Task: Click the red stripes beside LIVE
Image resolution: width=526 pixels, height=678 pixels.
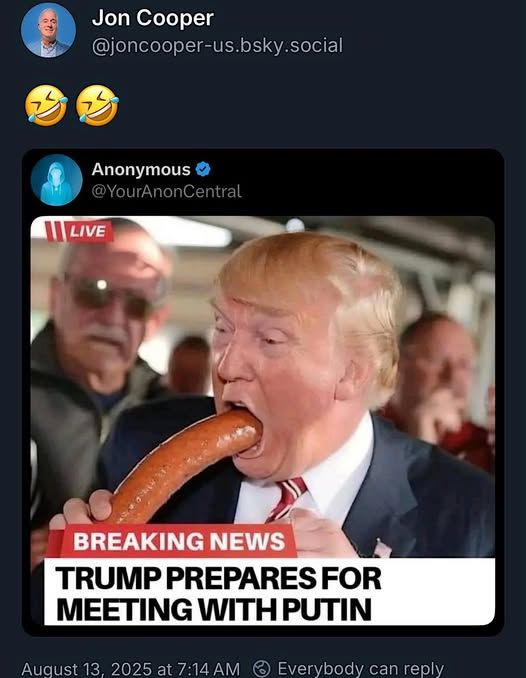Action: coord(55,231)
